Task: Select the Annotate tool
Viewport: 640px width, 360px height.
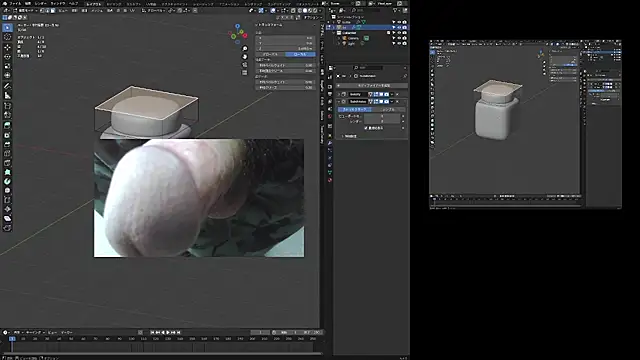Action: [7, 86]
